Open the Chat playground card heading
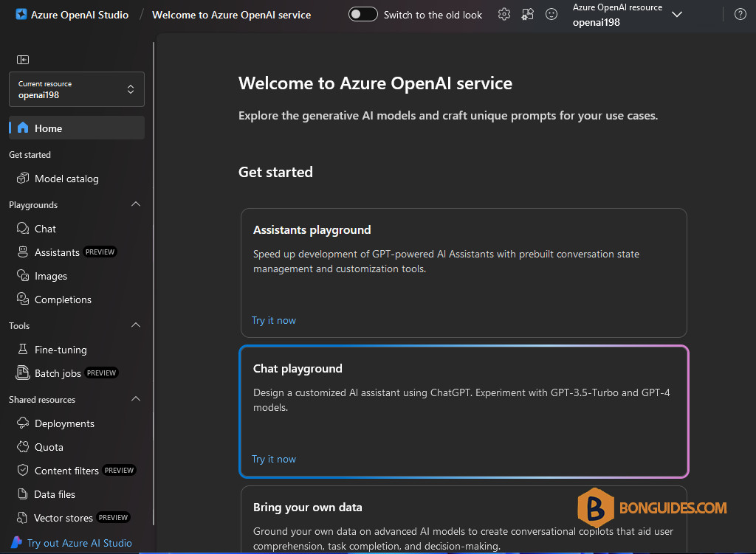Screen dimensions: 756x554 pos(298,369)
